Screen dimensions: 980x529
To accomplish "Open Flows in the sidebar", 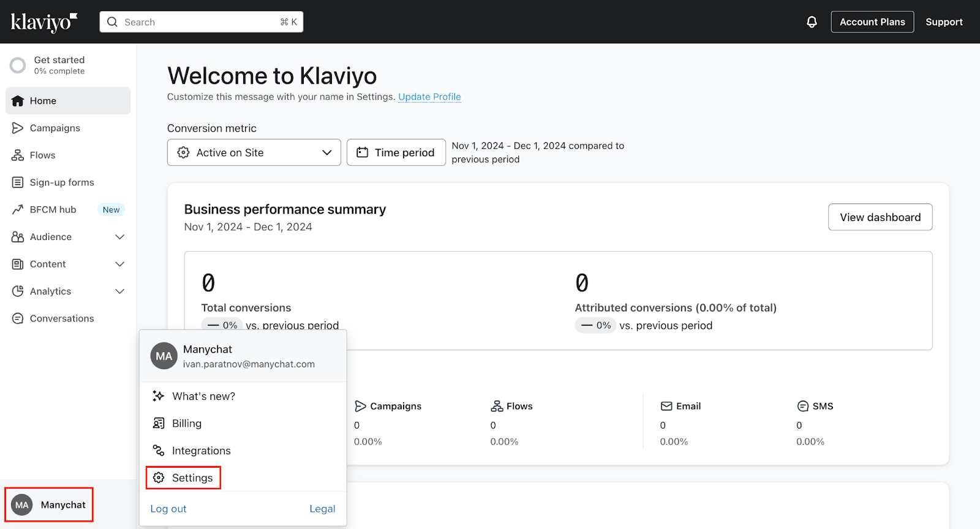I will 68,156.
